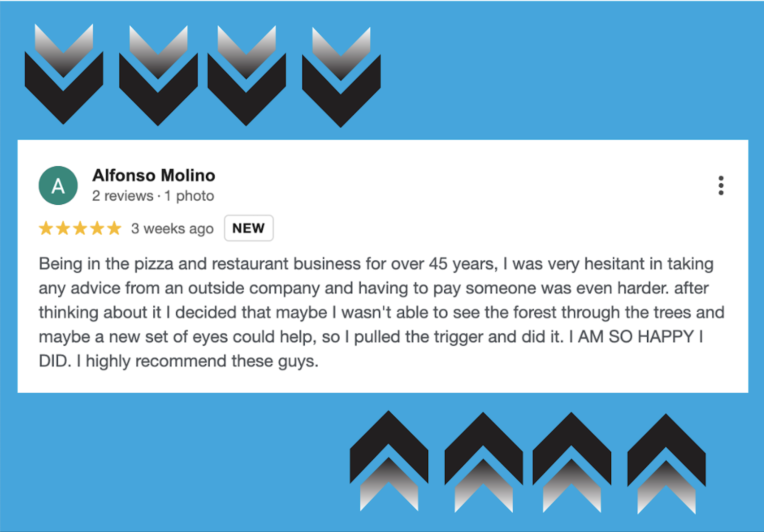Click the '2 reviews · 1 photo' text
Image resolution: width=764 pixels, height=532 pixels.
tap(153, 195)
